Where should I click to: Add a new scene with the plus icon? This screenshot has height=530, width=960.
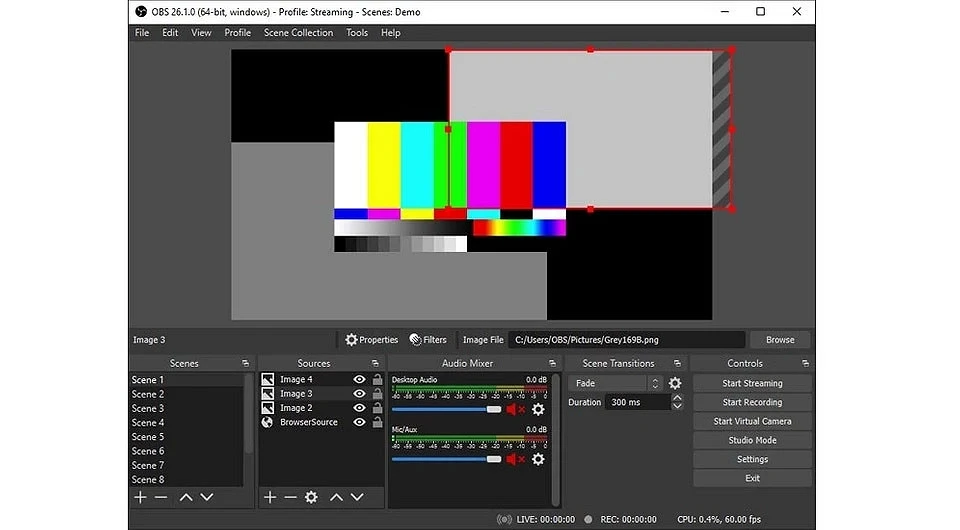[140, 497]
